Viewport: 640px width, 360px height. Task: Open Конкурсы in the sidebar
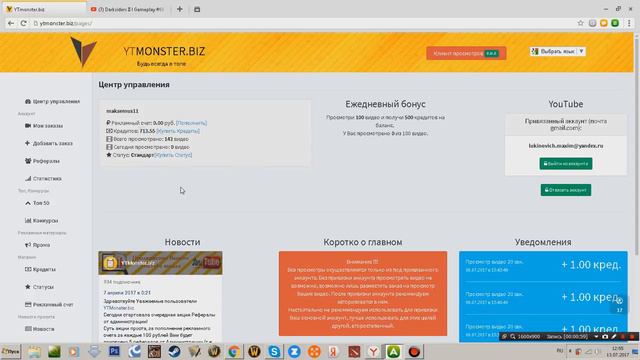tap(41, 220)
